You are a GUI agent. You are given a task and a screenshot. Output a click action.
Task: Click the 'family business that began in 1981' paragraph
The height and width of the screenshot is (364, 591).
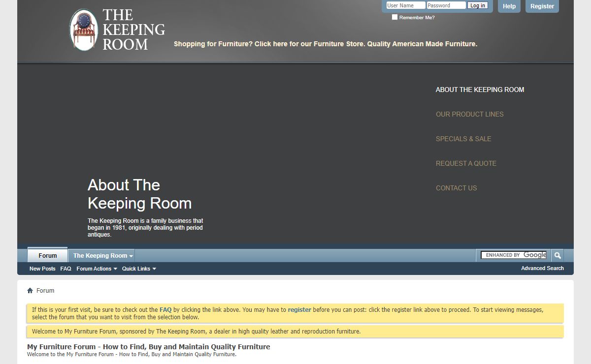pyautogui.click(x=145, y=228)
